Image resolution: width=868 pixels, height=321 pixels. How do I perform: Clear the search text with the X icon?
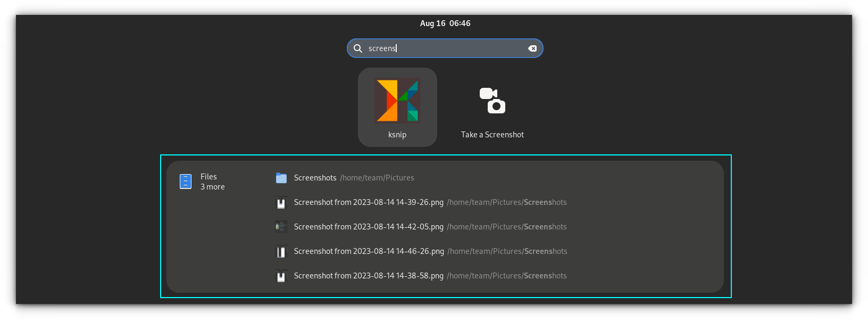[x=532, y=48]
